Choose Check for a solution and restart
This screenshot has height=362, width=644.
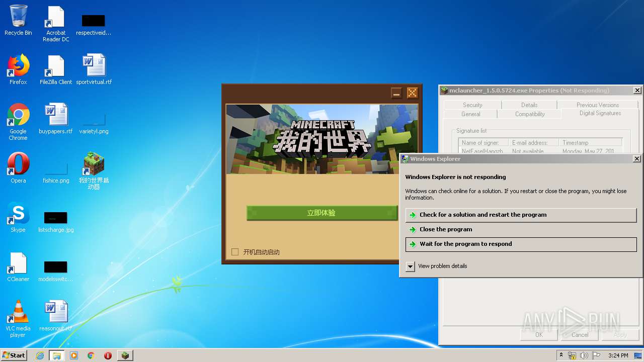pyautogui.click(x=521, y=215)
